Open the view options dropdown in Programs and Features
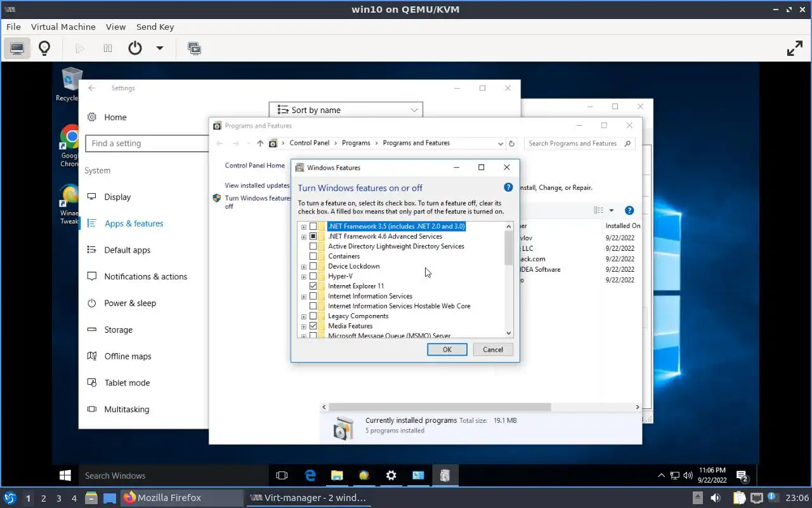Image resolution: width=812 pixels, height=508 pixels. tap(612, 210)
